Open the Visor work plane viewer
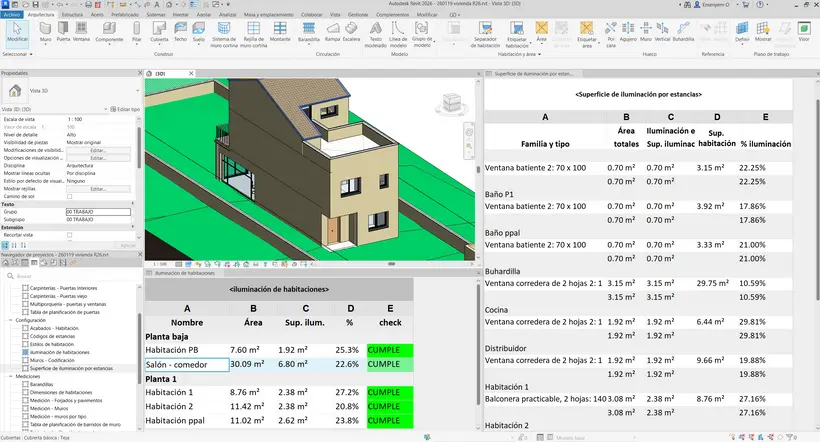The width and height of the screenshot is (820, 442). (x=804, y=31)
